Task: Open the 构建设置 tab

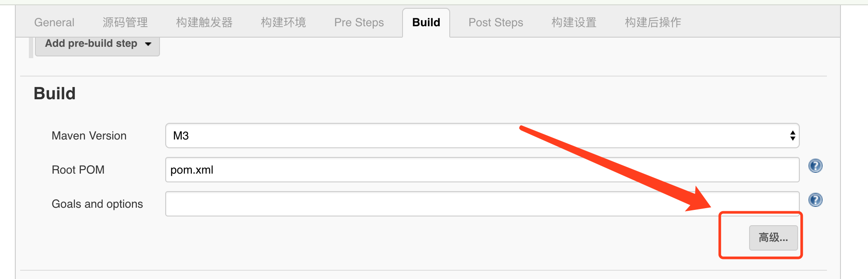Action: click(x=573, y=22)
